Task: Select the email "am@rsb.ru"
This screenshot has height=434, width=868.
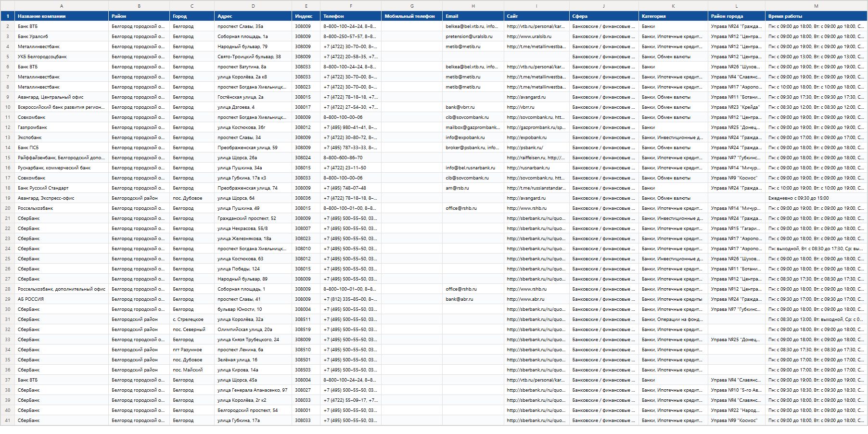Action: coord(473,188)
